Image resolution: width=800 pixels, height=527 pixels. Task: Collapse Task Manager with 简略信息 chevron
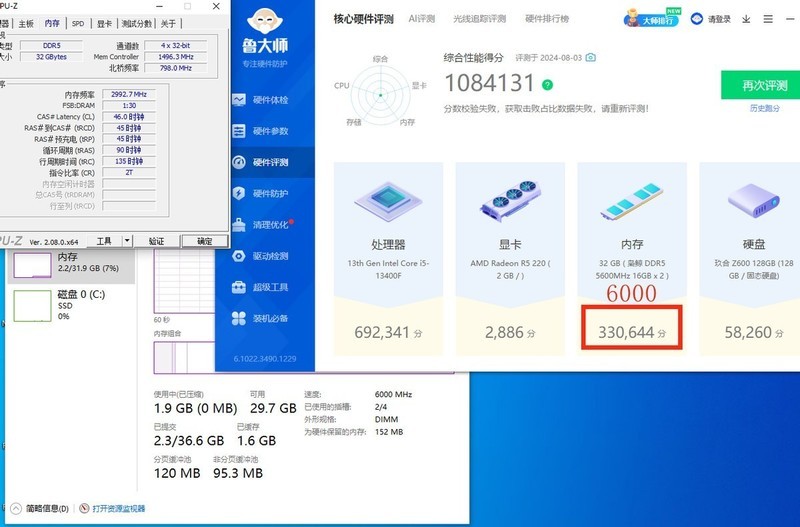click(x=16, y=508)
